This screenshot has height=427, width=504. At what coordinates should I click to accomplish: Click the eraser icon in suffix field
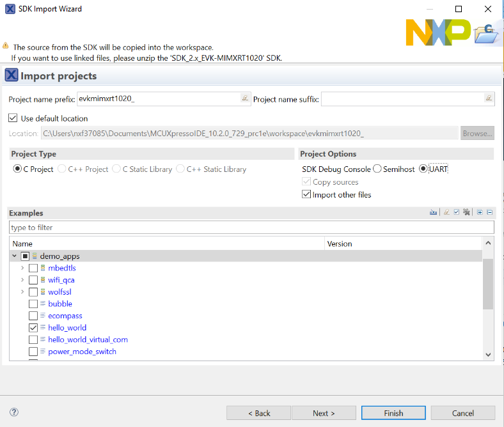pos(489,98)
